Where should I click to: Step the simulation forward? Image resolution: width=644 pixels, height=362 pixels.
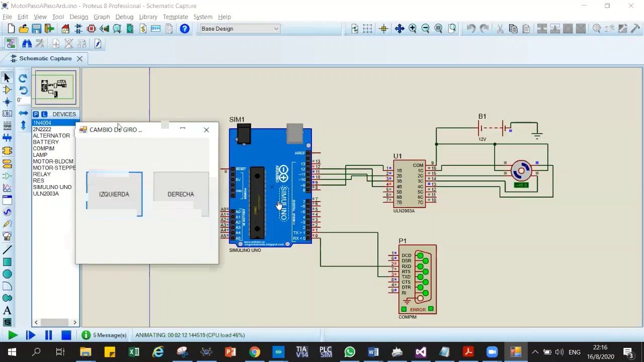pyautogui.click(x=30, y=335)
